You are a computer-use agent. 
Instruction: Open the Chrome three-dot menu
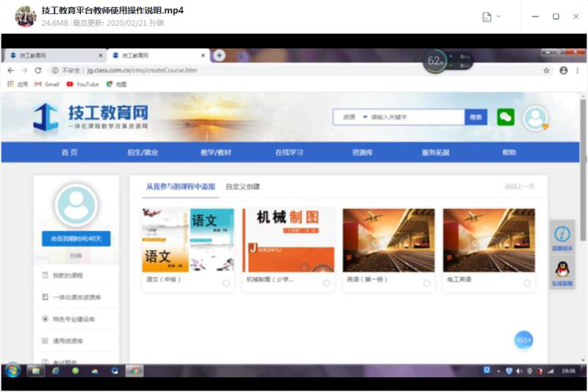click(x=577, y=71)
